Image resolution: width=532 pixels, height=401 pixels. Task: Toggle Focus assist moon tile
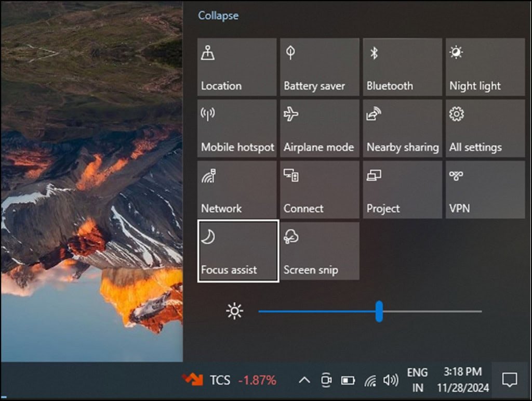(238, 251)
